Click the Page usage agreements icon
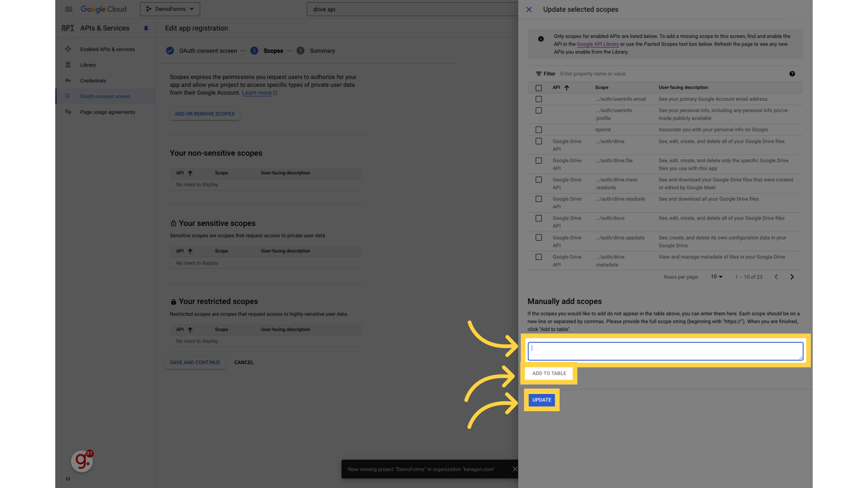This screenshot has height=488, width=868. [x=68, y=112]
